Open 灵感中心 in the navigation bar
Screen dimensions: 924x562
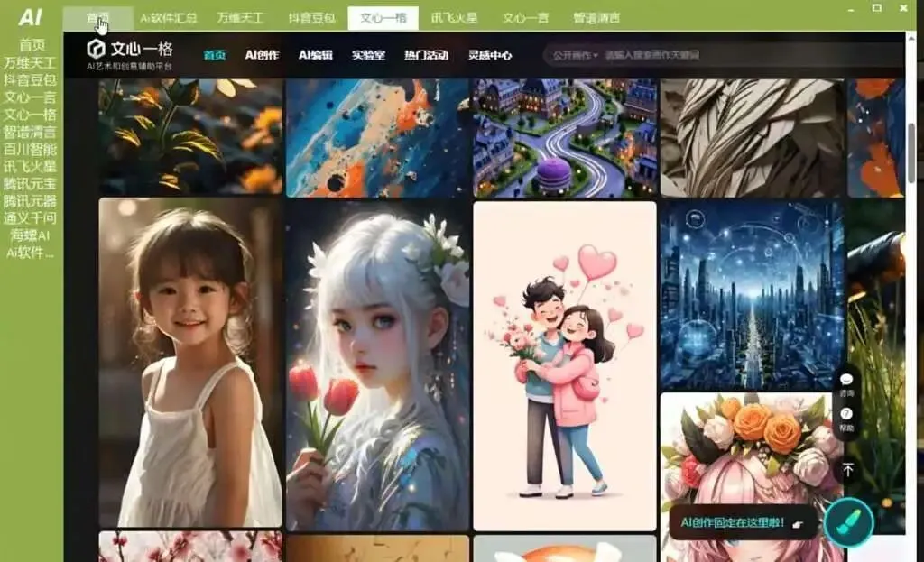(x=490, y=55)
